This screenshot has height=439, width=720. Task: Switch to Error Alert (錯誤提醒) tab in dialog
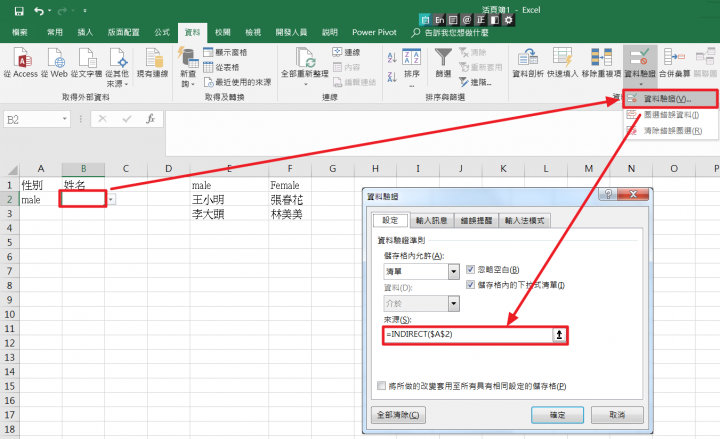(476, 220)
